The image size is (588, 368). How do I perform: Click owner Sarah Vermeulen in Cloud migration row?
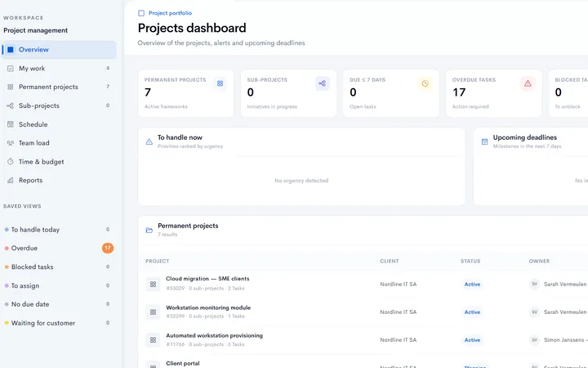pos(565,285)
